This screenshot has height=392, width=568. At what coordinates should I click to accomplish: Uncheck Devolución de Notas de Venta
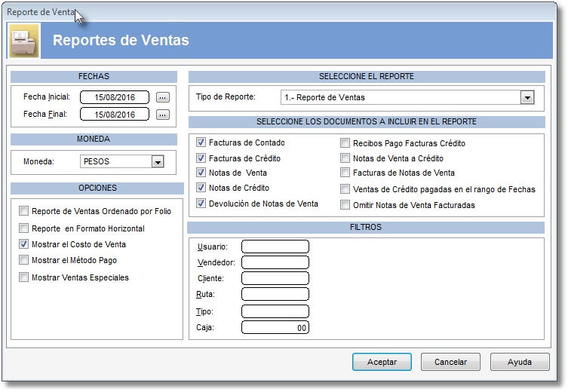pos(201,204)
